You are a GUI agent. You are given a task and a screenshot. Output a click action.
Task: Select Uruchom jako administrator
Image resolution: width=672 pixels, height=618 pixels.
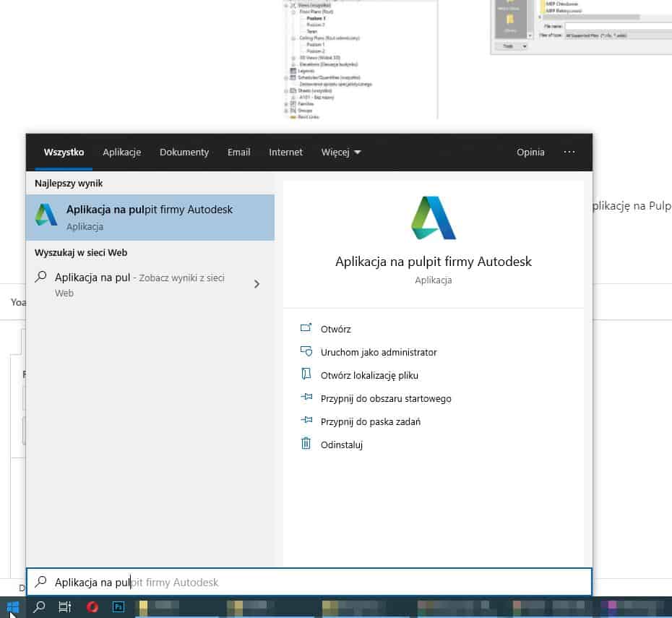(379, 352)
